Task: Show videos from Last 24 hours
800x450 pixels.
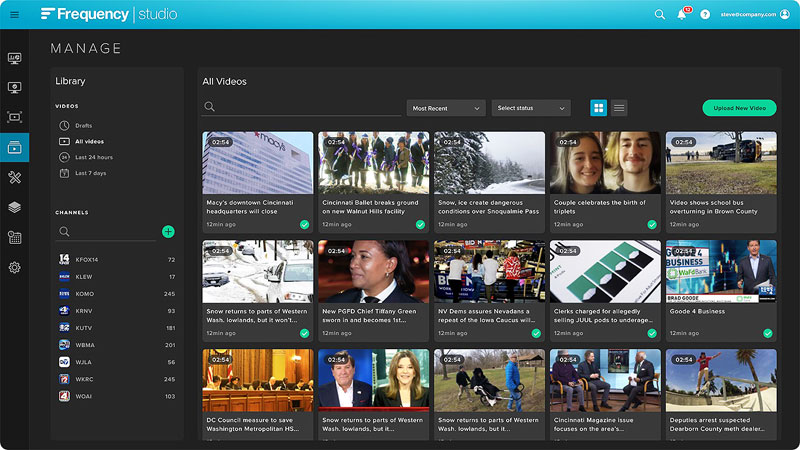Action: pos(93,157)
